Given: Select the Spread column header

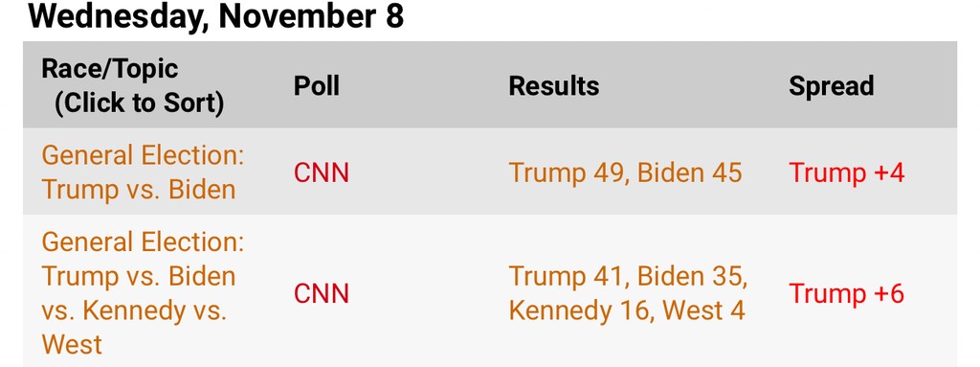Looking at the screenshot, I should [x=832, y=86].
